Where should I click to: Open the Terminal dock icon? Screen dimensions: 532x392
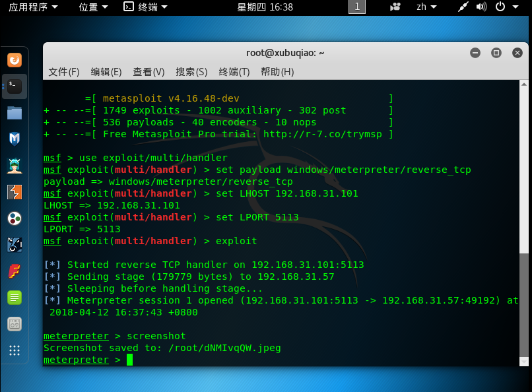(x=15, y=86)
